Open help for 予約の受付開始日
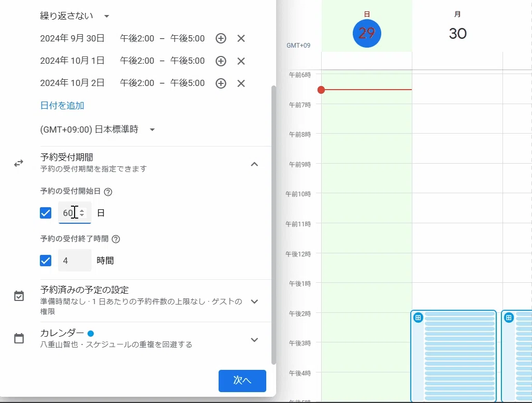Viewport: 532px width, 403px height. (x=108, y=192)
